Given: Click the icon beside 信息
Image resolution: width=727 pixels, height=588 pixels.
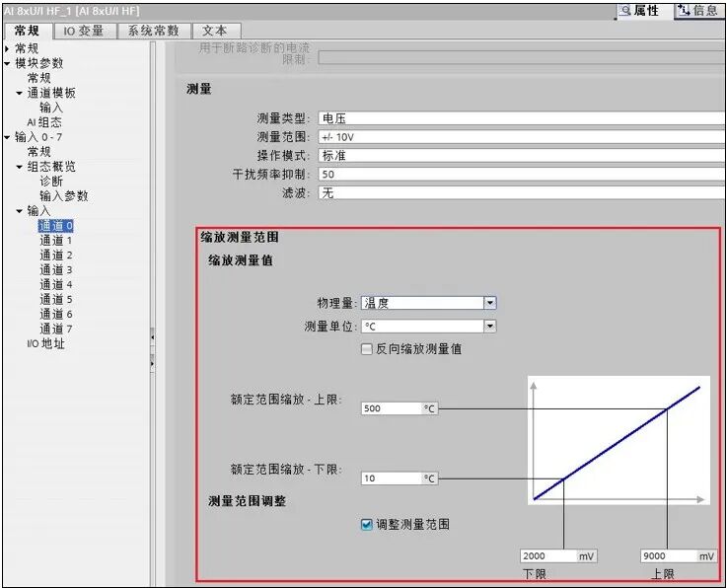Looking at the screenshot, I should tap(684, 10).
